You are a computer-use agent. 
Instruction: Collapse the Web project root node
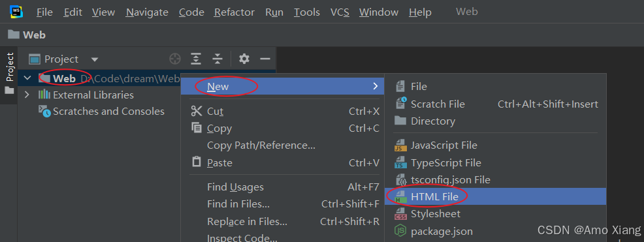point(27,78)
